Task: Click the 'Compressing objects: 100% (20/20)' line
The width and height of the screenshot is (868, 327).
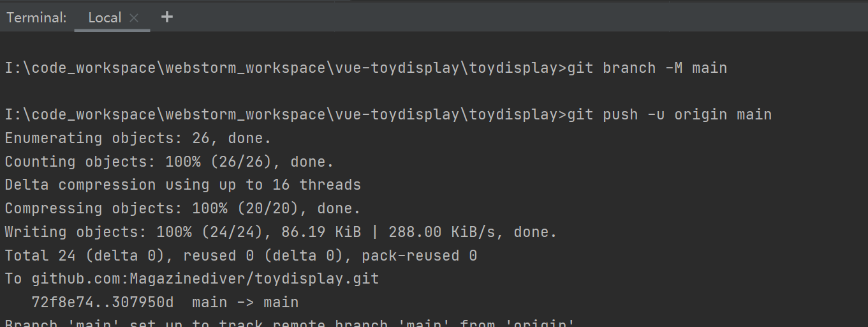Action: pos(182,208)
